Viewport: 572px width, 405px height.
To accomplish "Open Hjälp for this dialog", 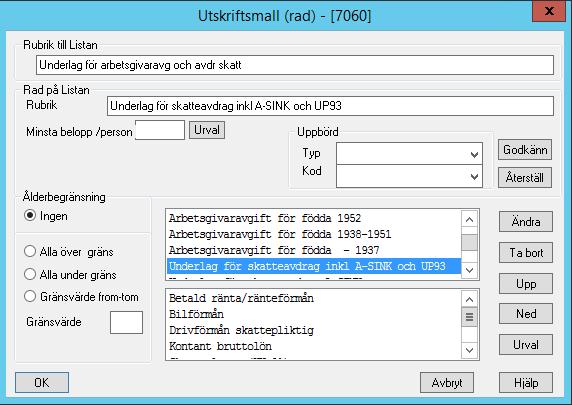I will point(526,382).
